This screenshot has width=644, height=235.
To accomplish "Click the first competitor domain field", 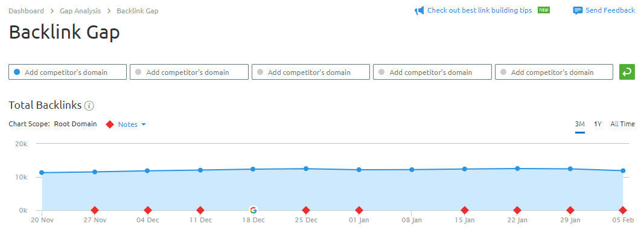I will coord(68,72).
